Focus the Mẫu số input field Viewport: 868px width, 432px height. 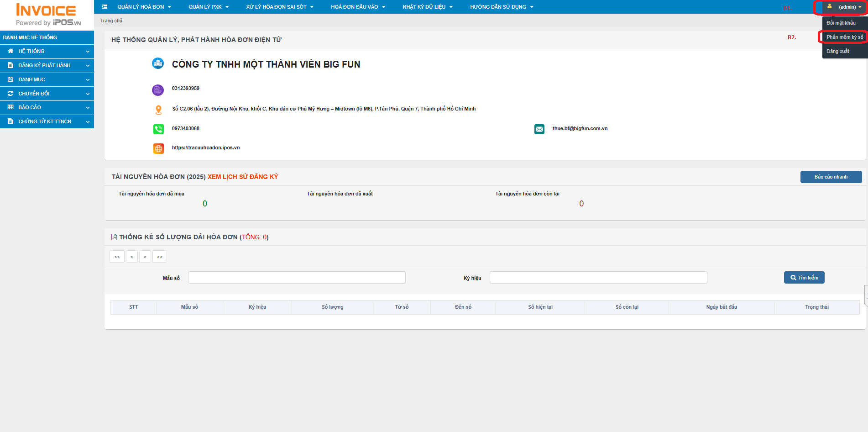click(297, 278)
